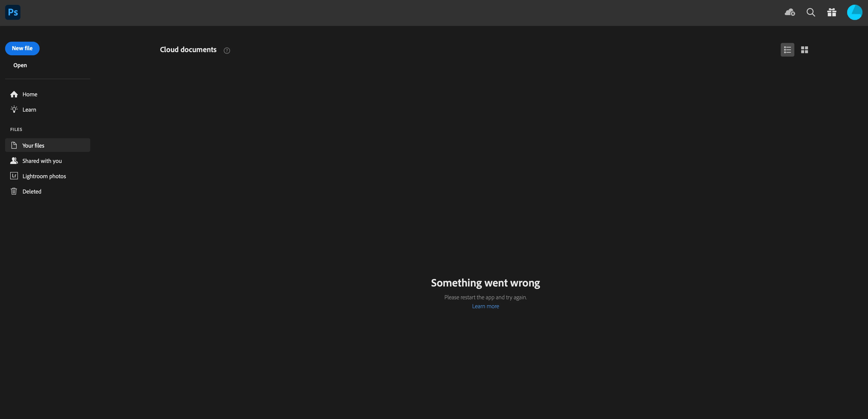Open the What's New gift icon

click(832, 13)
